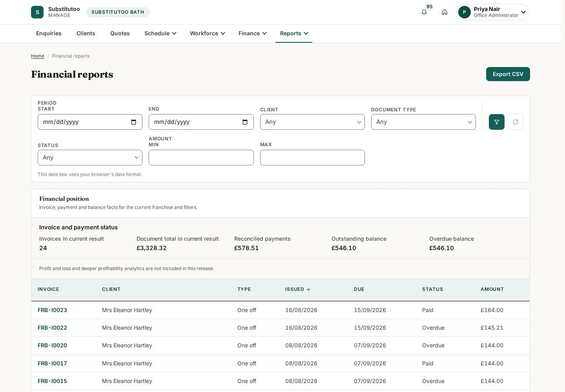Sort by the Client column header
This screenshot has width=565, height=392.
[x=111, y=289]
